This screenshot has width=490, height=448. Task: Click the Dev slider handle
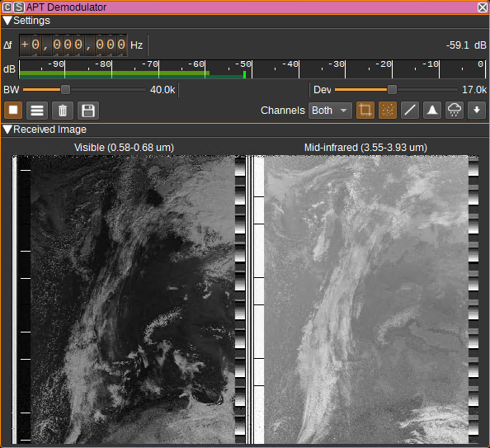[392, 90]
